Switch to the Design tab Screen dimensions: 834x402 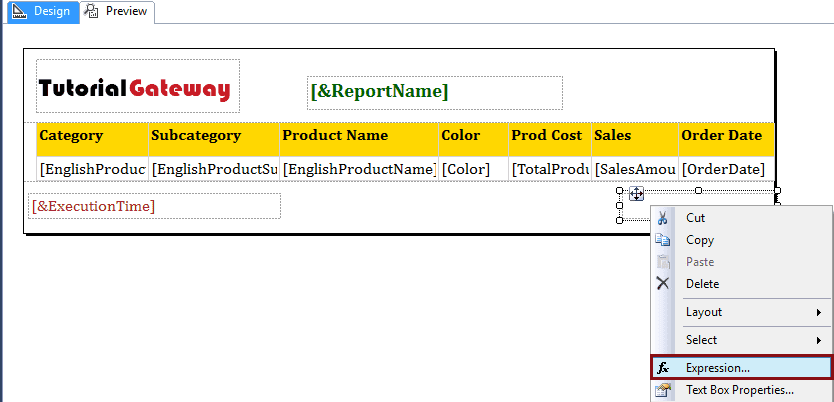pos(42,11)
